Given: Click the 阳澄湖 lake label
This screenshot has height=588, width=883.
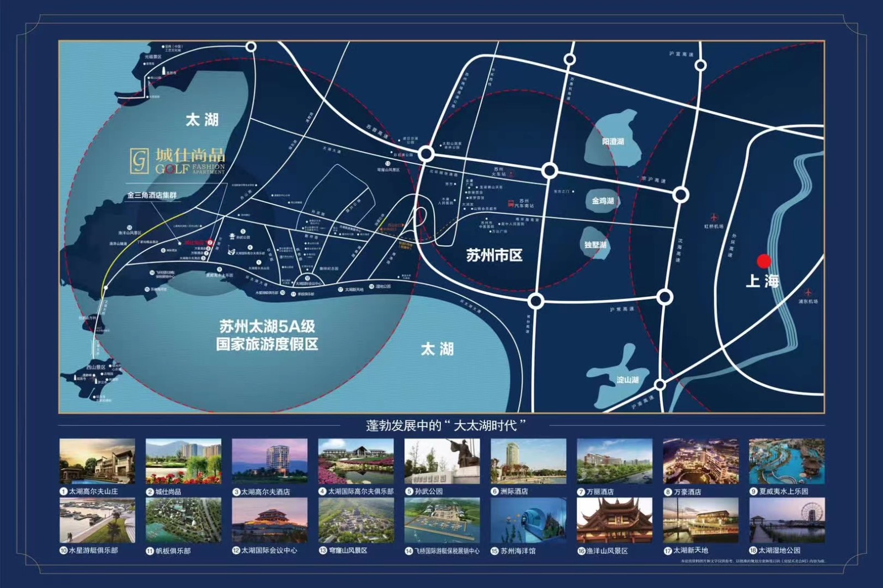Looking at the screenshot, I should (x=613, y=142).
